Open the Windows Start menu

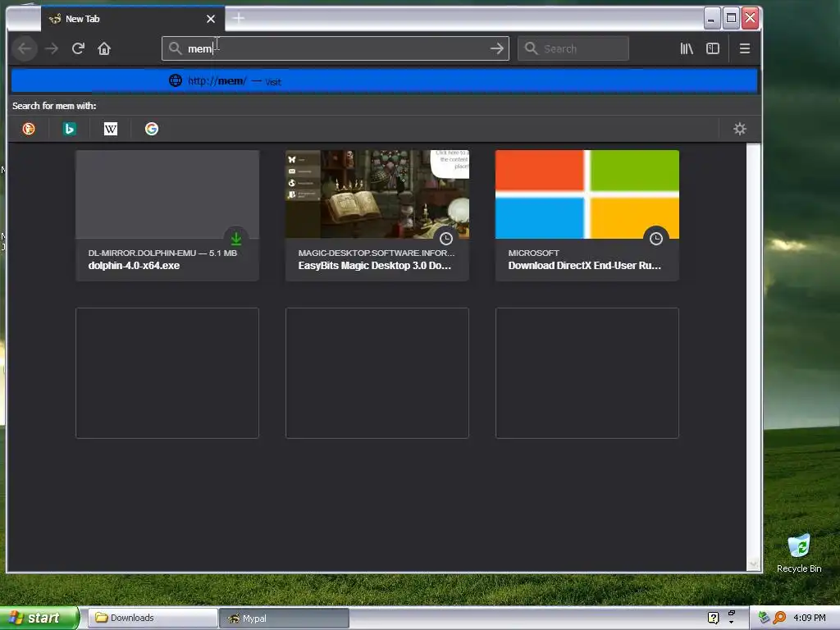point(39,619)
